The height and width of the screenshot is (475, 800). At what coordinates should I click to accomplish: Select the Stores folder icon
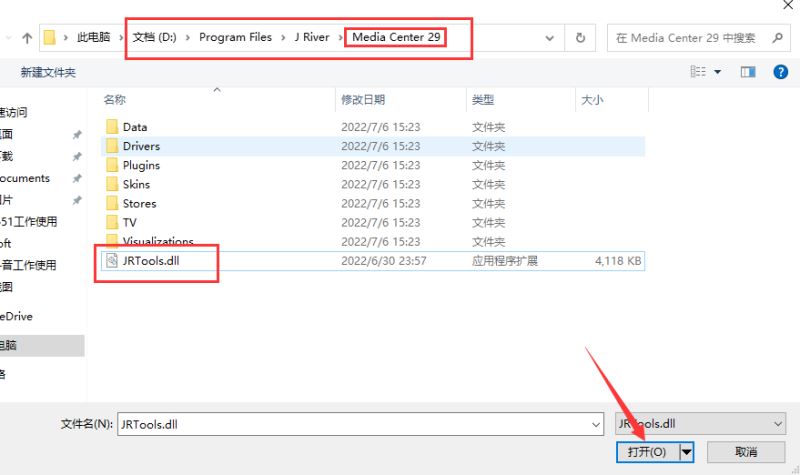(112, 203)
